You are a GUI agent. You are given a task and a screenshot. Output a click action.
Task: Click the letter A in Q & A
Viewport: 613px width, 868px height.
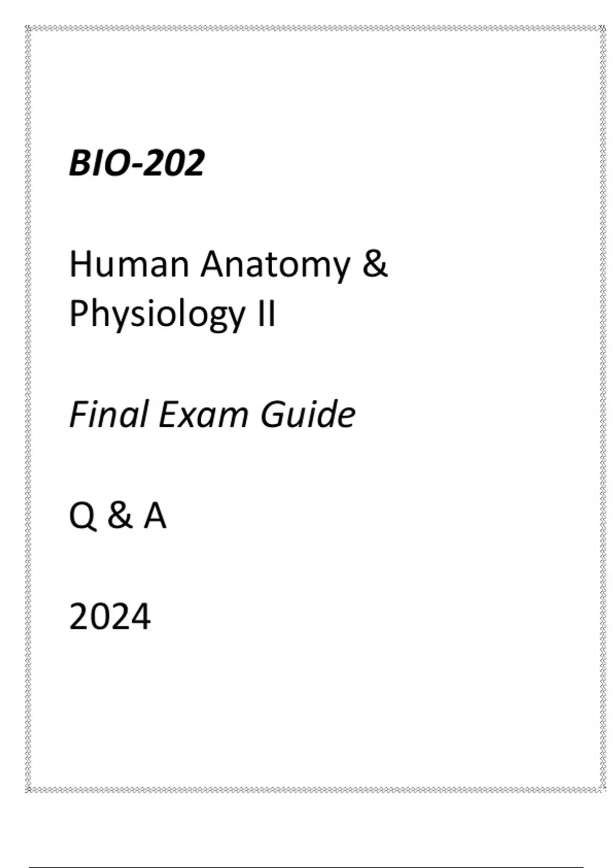tap(155, 515)
